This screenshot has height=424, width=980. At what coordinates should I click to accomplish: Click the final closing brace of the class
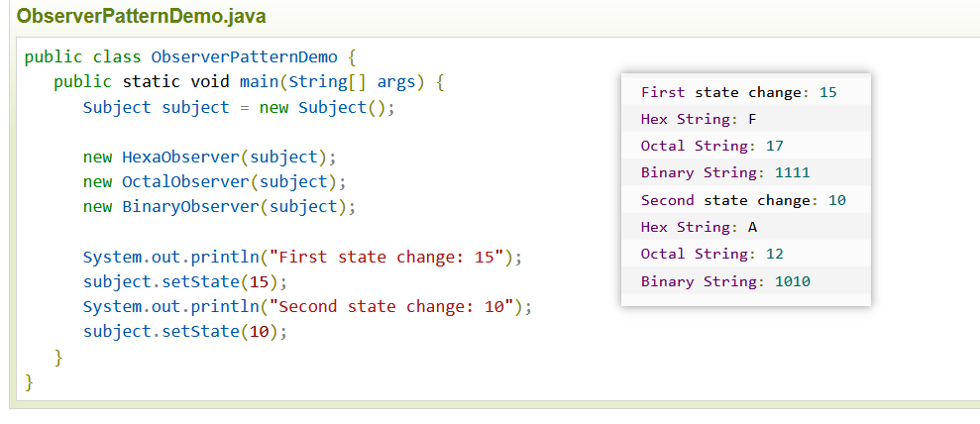coord(29,381)
